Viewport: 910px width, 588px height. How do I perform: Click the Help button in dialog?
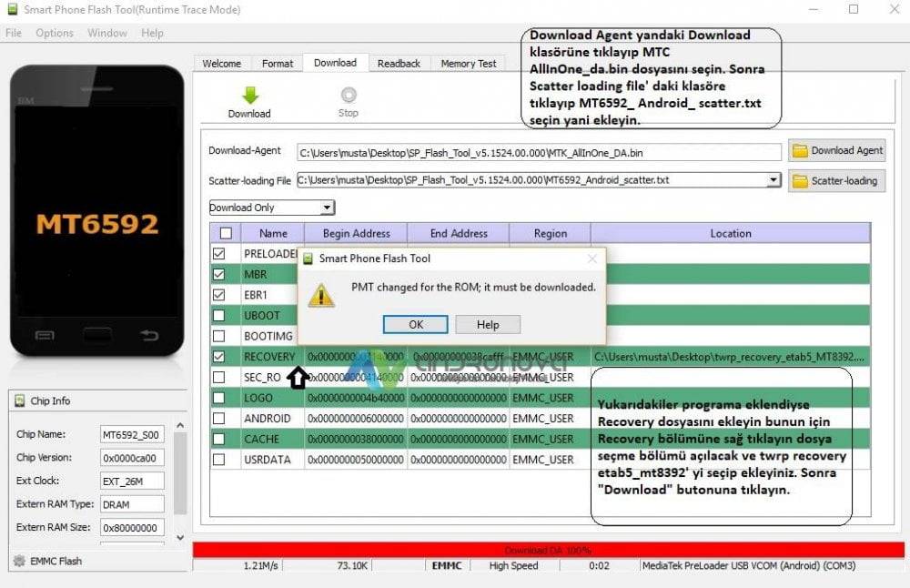click(x=488, y=324)
